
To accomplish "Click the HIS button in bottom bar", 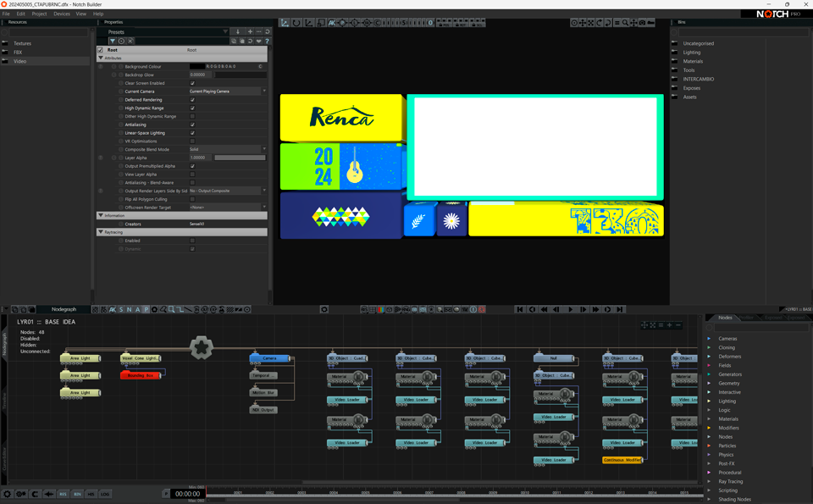I will point(91,494).
